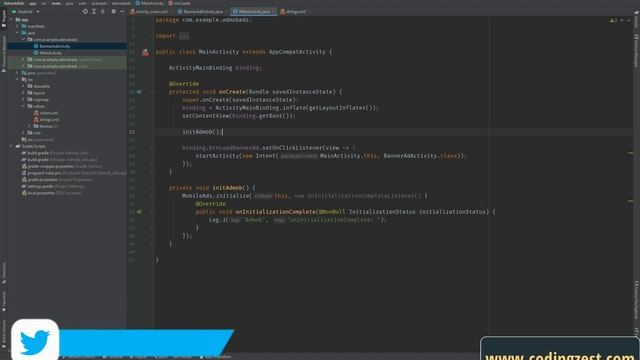
Task: Expand the drawable folder
Action: (x=23, y=86)
